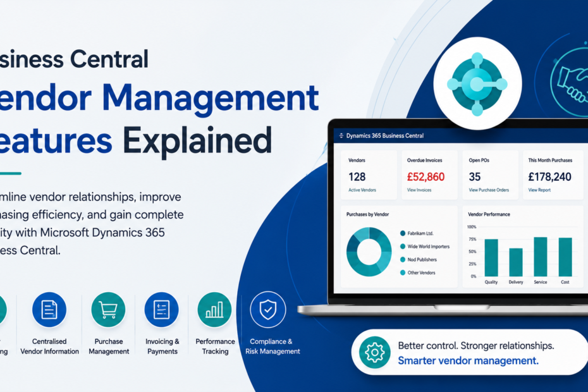Follow the View Purchase Orders link
Screen dimensions: 588x392
[489, 190]
